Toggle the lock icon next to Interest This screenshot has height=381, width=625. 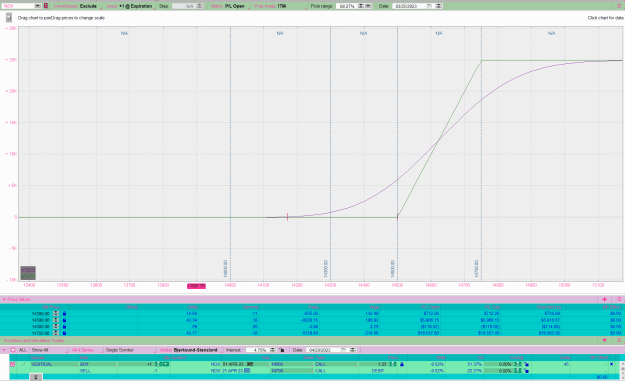(x=281, y=350)
